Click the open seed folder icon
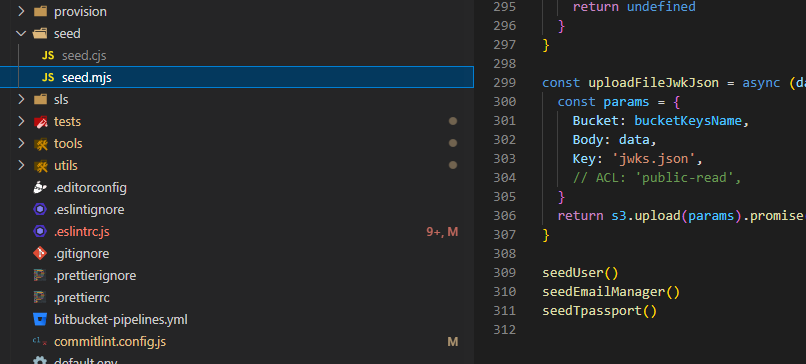The width and height of the screenshot is (806, 364). click(40, 33)
